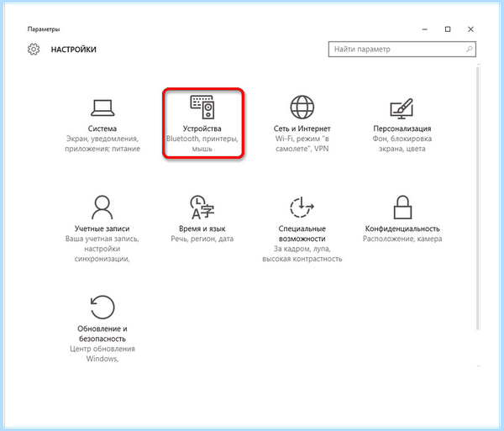This screenshot has height=431, width=504.
Task: Click the description Ваша учетная запись, настройки синхронизации
Action: 102,249
